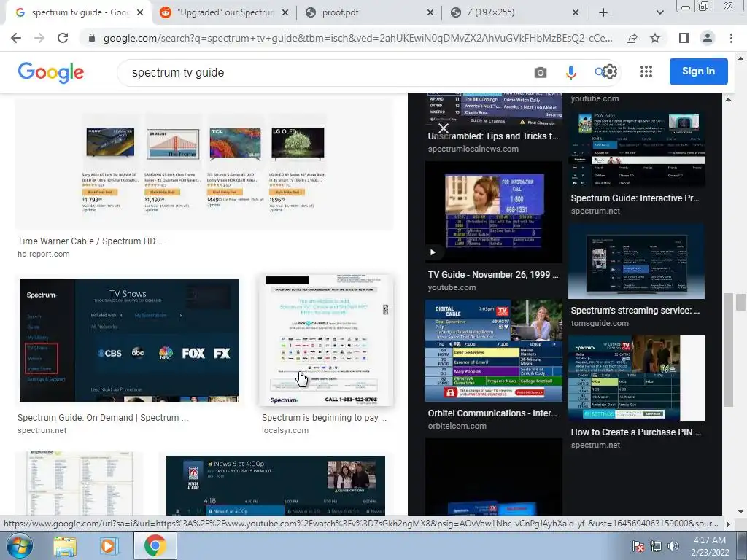Launch Windows Media Player from taskbar
This screenshot has height=560, width=747.
click(x=109, y=545)
